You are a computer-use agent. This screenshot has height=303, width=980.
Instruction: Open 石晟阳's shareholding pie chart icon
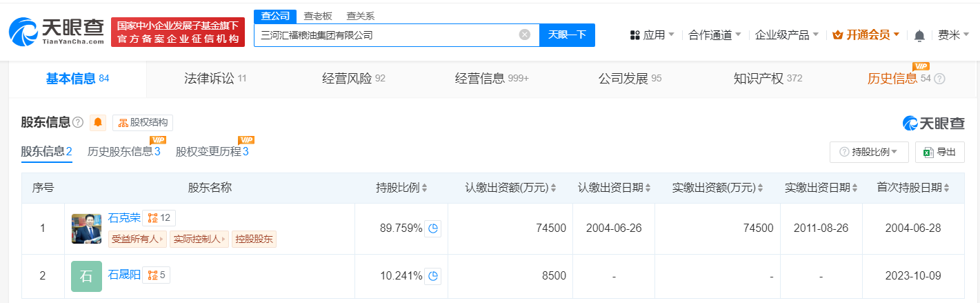tap(433, 276)
